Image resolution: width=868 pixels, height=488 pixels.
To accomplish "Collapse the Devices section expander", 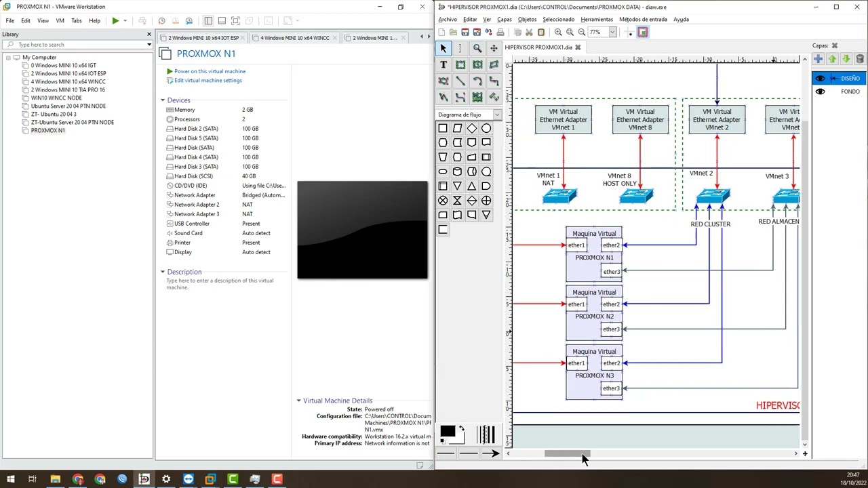I will (163, 100).
